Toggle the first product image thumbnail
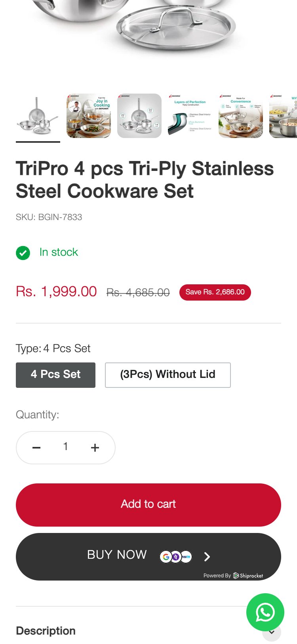 [38, 116]
